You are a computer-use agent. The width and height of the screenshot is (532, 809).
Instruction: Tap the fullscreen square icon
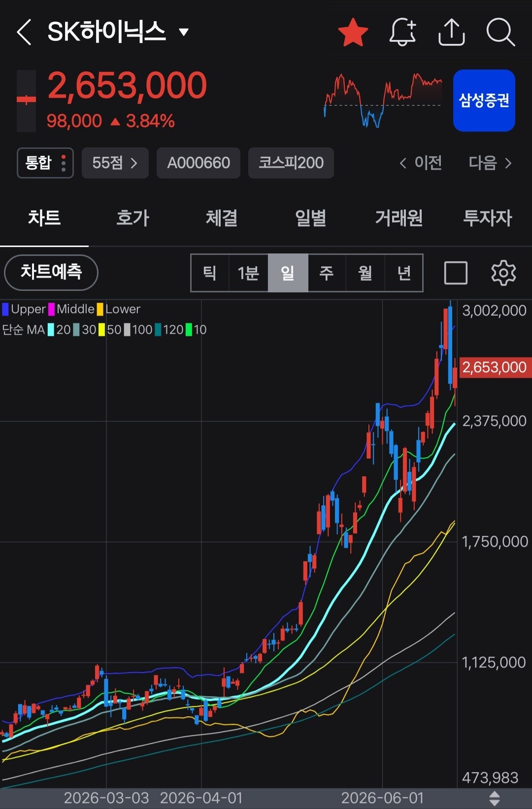(456, 273)
